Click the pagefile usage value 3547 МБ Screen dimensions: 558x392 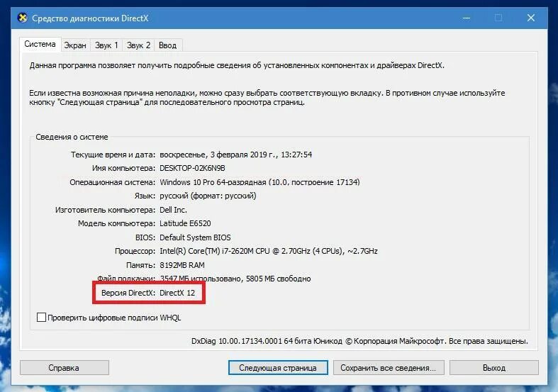tap(235, 279)
